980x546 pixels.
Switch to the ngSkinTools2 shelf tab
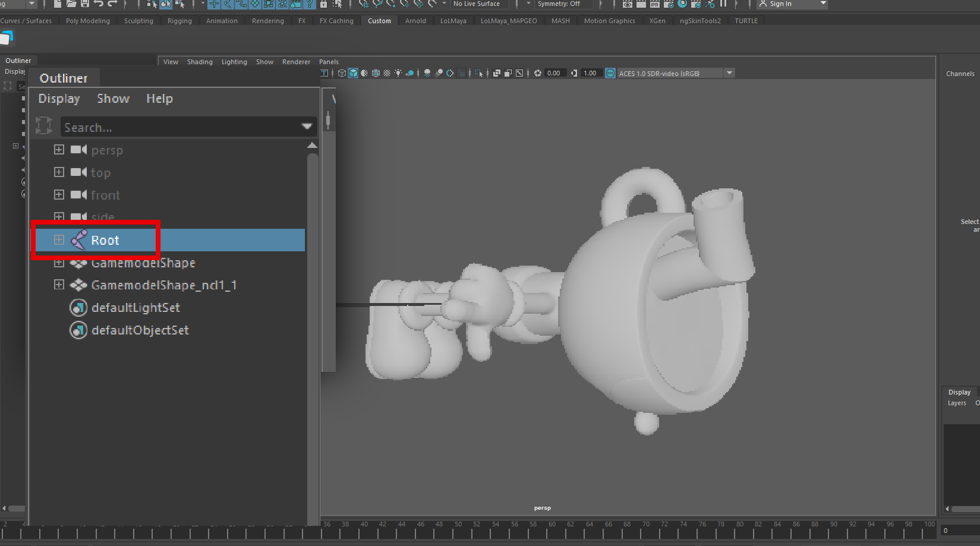coord(700,21)
